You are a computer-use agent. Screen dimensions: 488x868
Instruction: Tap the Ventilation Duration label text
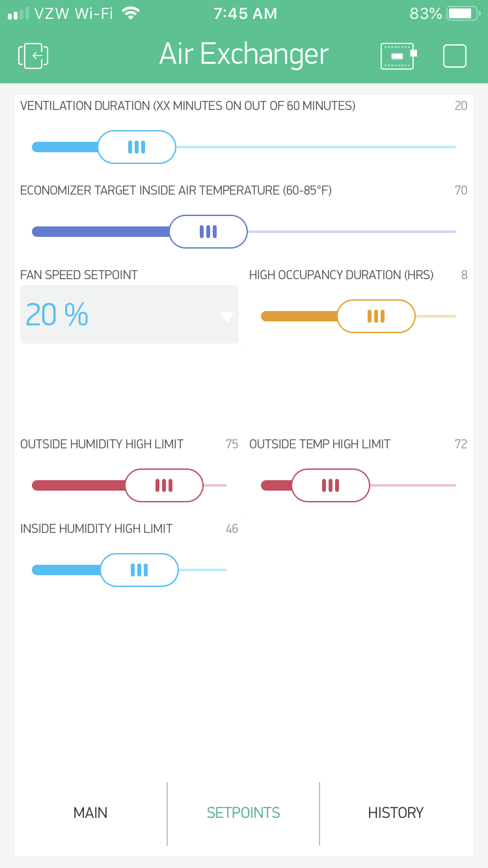(x=187, y=106)
